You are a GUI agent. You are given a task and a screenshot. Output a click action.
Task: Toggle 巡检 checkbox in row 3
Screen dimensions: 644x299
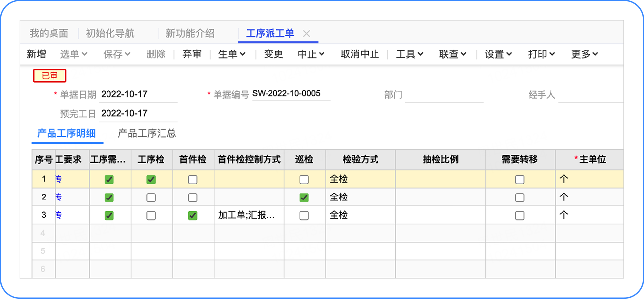coord(304,216)
